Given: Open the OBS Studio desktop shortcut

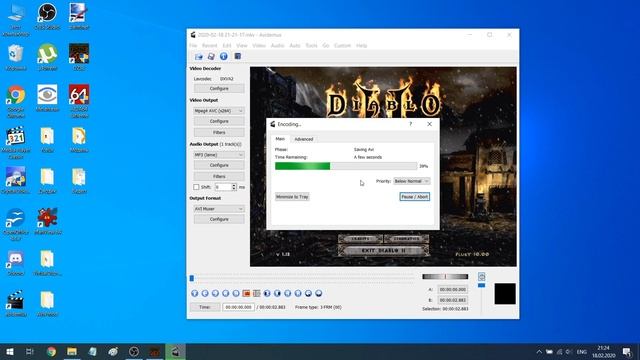Looking at the screenshot, I should point(47,16).
